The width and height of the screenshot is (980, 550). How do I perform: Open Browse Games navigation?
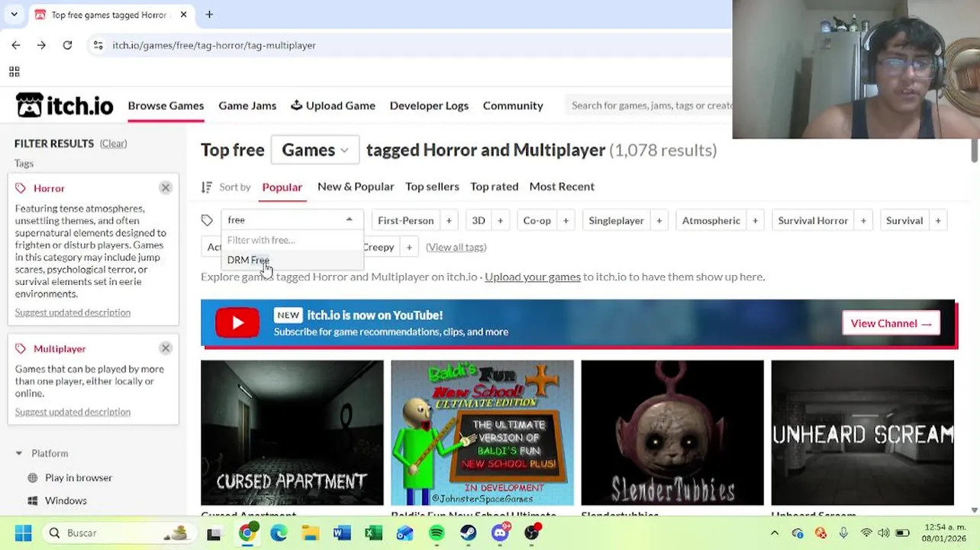pyautogui.click(x=166, y=105)
